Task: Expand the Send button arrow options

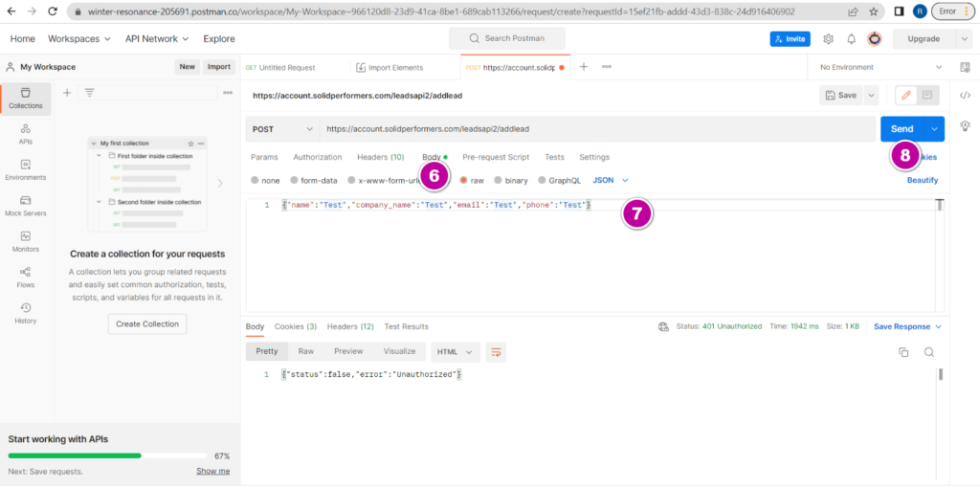Action: click(x=934, y=129)
